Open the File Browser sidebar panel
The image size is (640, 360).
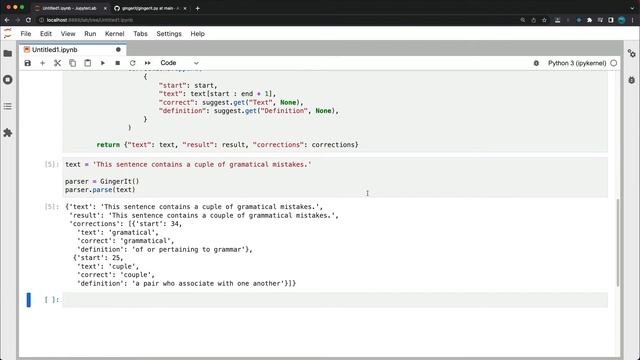click(8, 53)
